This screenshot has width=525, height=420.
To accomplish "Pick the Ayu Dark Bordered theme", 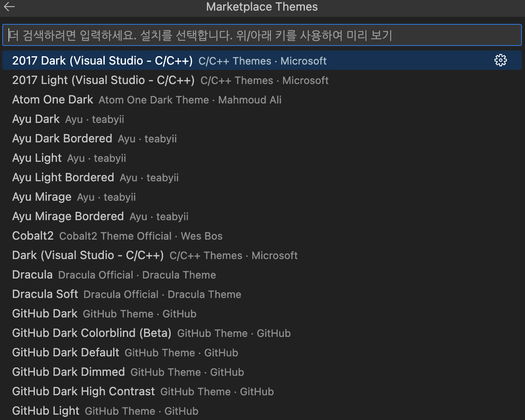I will click(x=62, y=138).
